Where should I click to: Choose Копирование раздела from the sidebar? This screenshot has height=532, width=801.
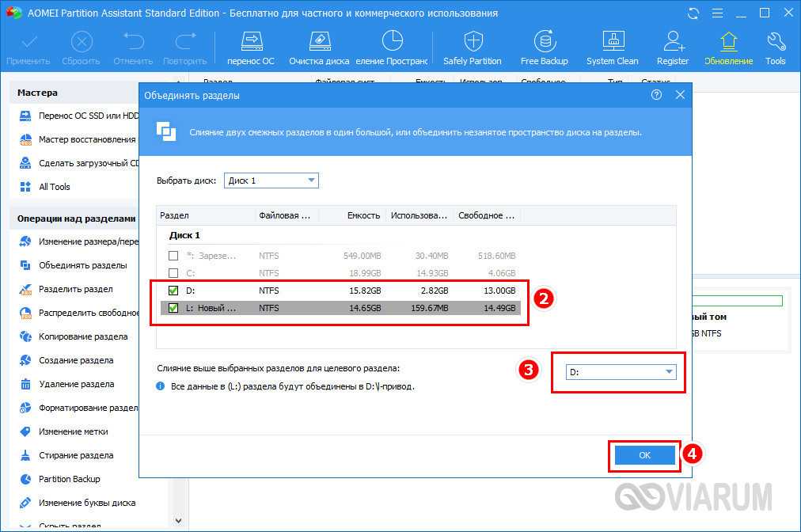coord(82,336)
